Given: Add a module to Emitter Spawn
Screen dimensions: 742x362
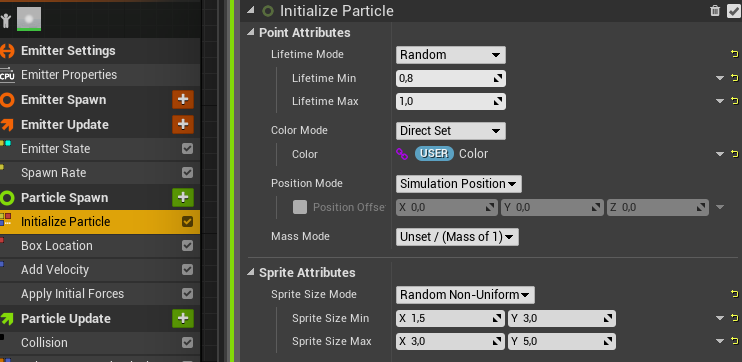Looking at the screenshot, I should coord(183,100).
